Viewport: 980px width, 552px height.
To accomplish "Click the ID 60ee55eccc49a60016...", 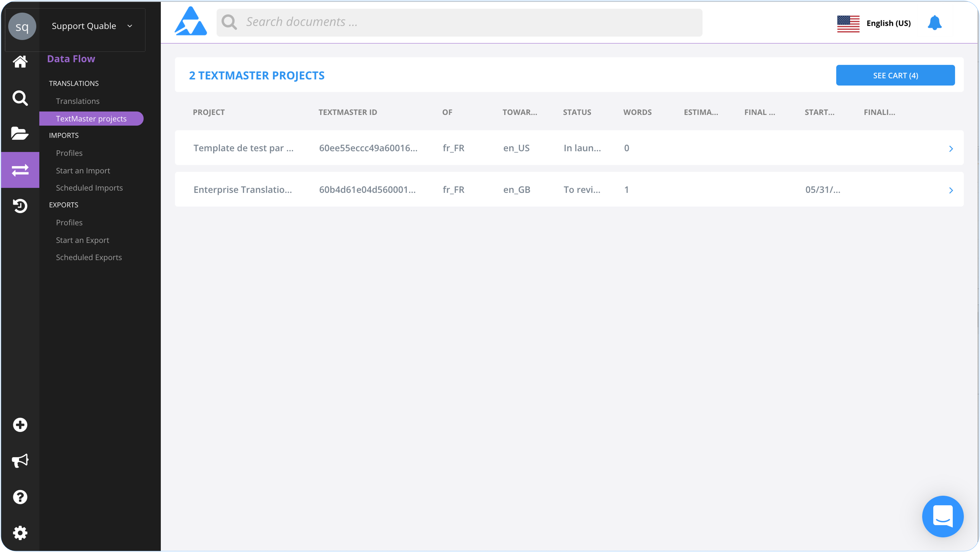I will click(x=368, y=148).
